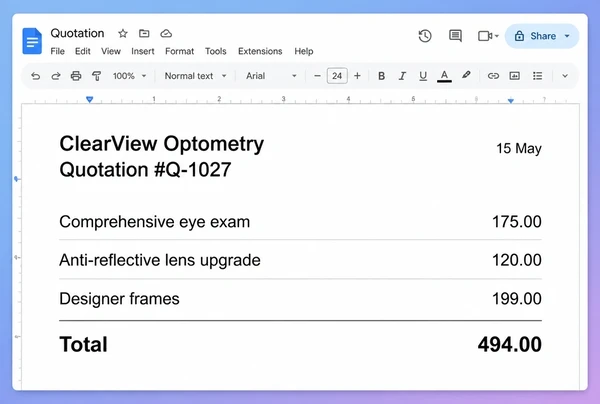This screenshot has height=404, width=600.
Task: Open the Edit menu
Action: pos(83,51)
